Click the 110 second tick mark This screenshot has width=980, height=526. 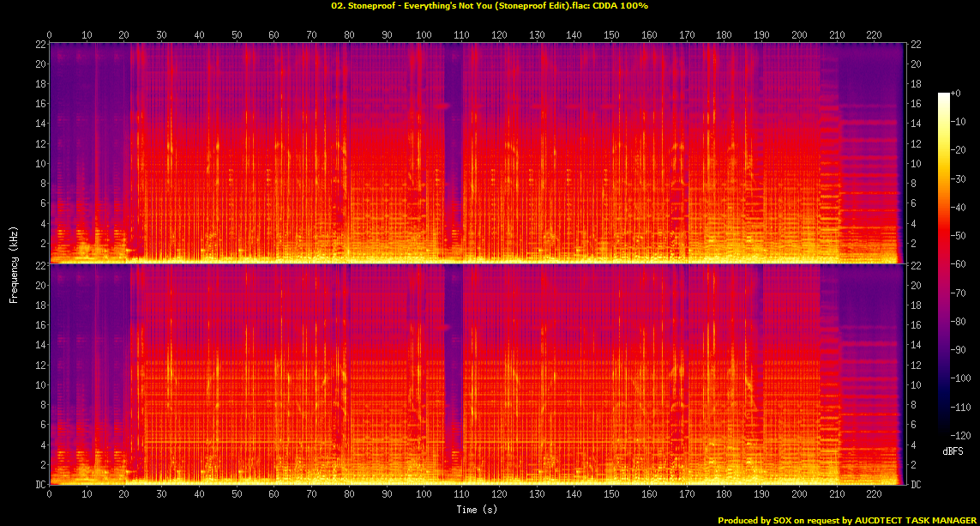point(461,495)
